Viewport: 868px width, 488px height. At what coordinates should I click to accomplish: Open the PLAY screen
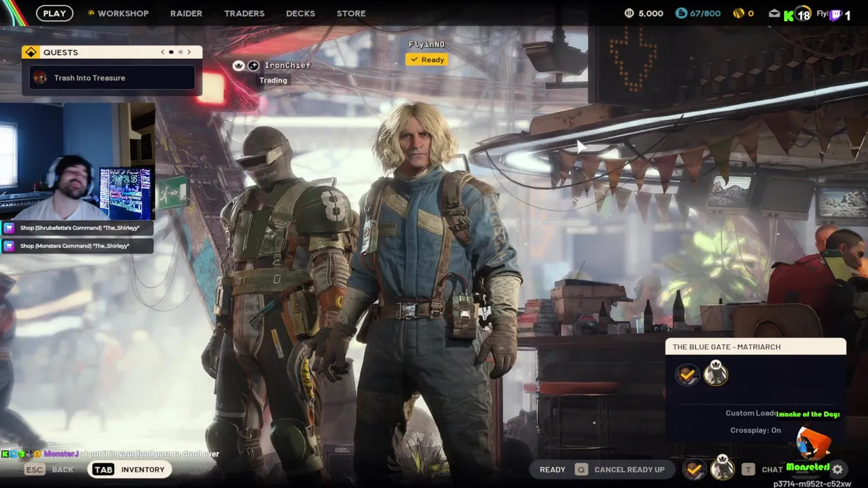click(54, 13)
